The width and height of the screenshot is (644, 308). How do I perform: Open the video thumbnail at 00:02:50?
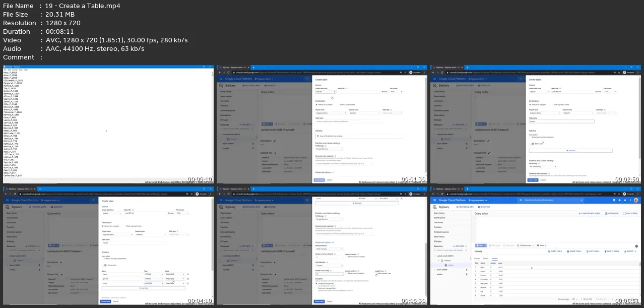(536, 124)
